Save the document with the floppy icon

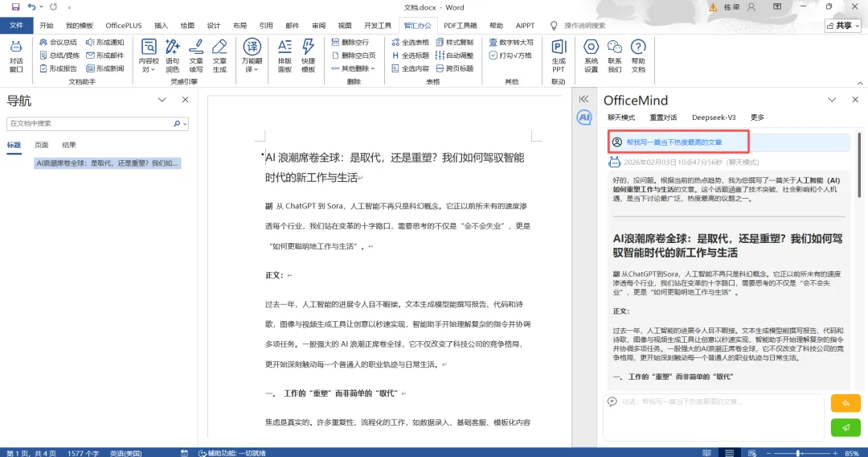15,7
